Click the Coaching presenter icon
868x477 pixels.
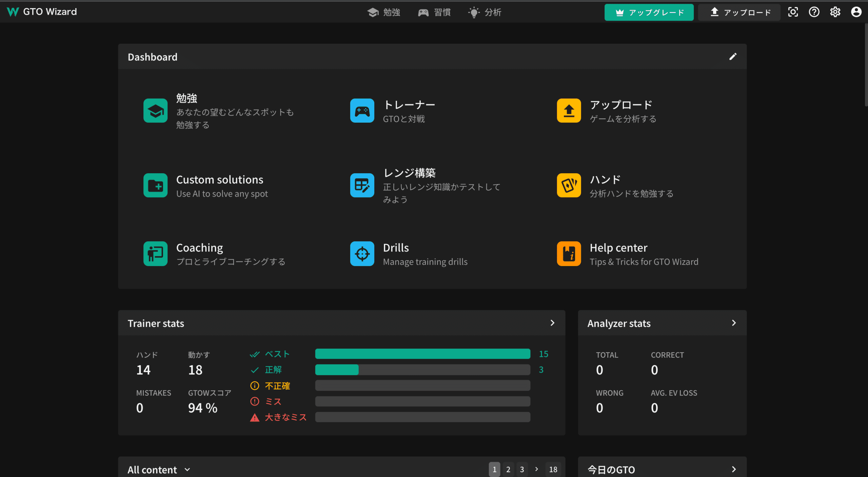pos(155,254)
